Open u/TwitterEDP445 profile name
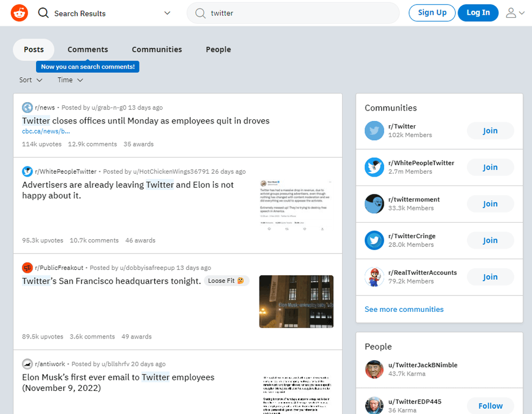 point(415,402)
